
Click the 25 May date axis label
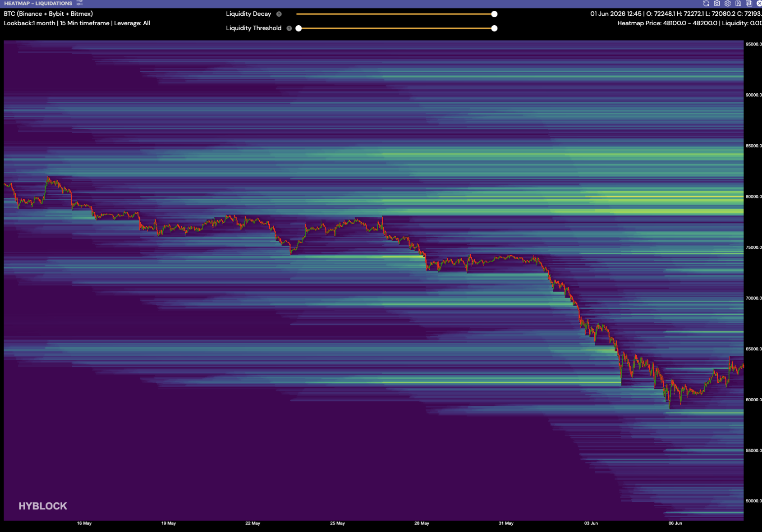[x=337, y=523]
